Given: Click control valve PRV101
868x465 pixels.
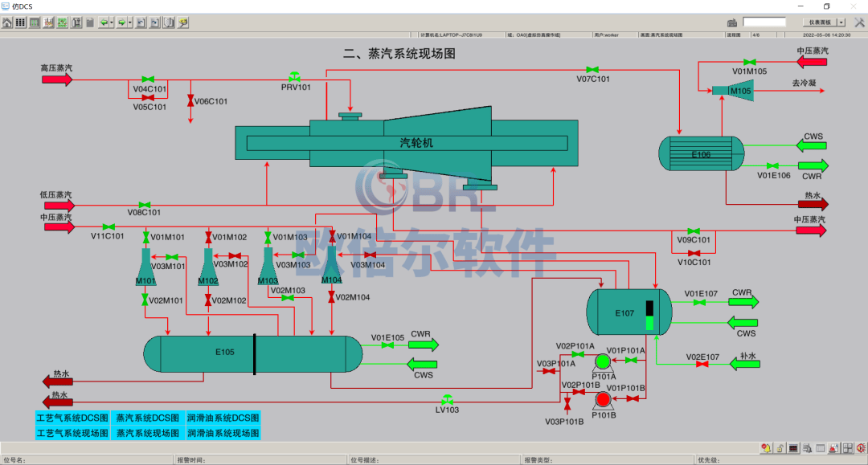Looking at the screenshot, I should 294,76.
